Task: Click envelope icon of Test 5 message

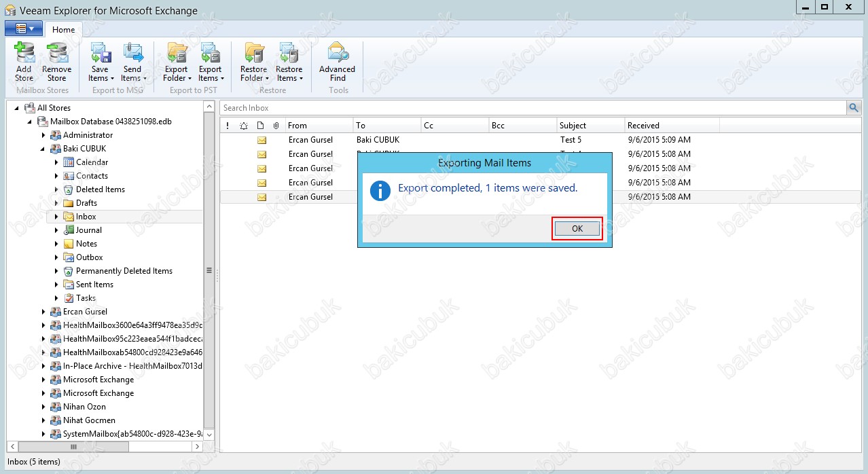Action: 261,140
